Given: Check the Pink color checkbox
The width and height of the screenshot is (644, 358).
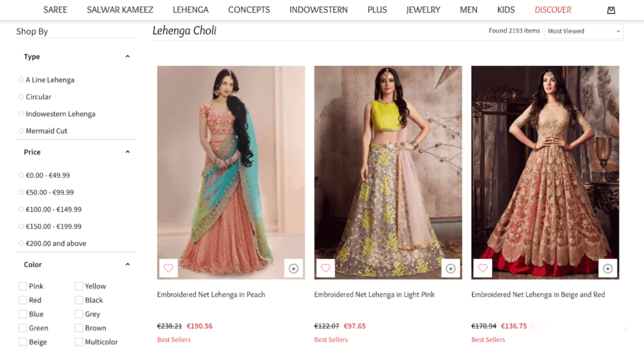Looking at the screenshot, I should [23, 286].
